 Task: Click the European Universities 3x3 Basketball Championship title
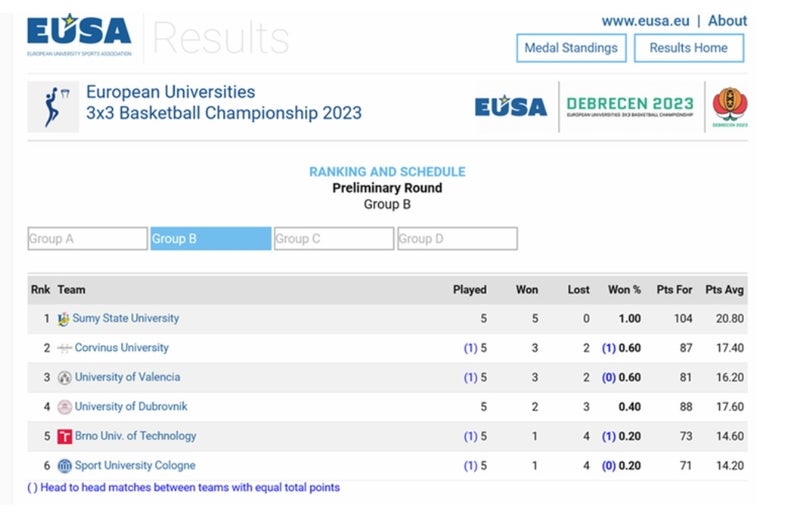(223, 103)
